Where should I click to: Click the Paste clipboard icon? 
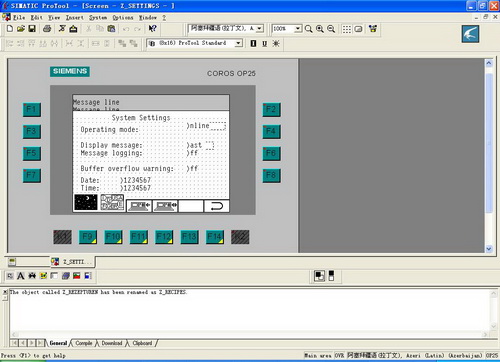111,29
